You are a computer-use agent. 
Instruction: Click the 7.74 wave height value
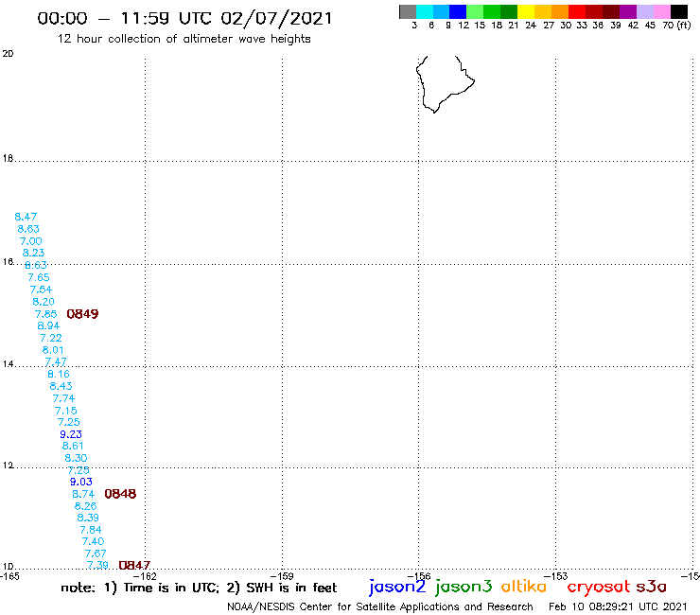(x=63, y=398)
